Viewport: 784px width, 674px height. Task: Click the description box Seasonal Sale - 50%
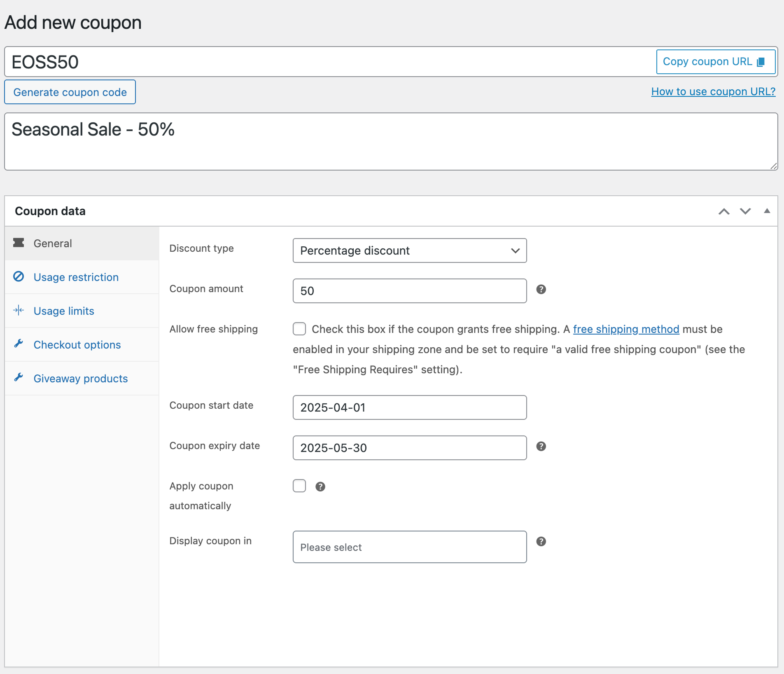click(x=391, y=141)
